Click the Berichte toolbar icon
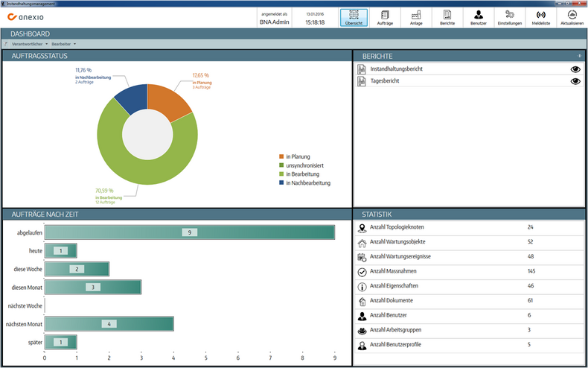Screen dimensions: 588x368 click(447, 17)
